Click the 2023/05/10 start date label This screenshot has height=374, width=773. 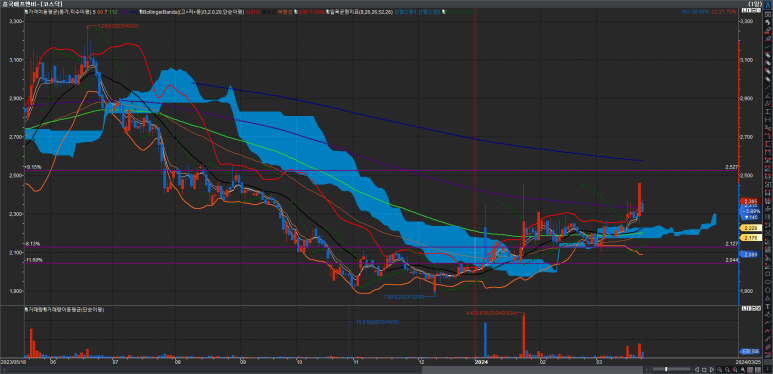(x=12, y=361)
